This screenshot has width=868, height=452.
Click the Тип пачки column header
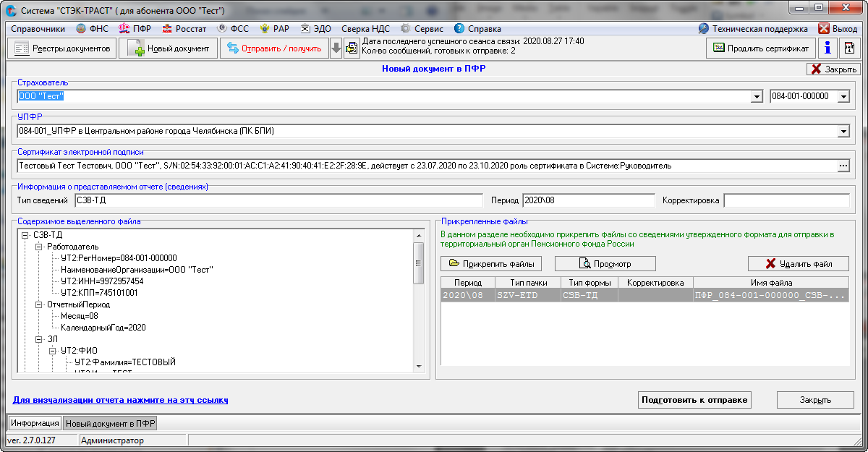[x=527, y=283]
